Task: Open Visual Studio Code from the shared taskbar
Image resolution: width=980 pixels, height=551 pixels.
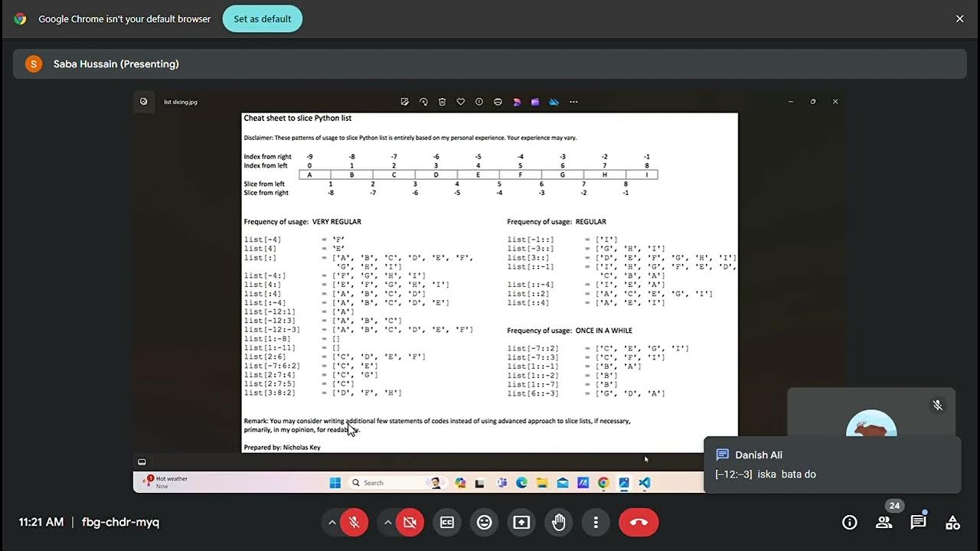Action: (645, 482)
